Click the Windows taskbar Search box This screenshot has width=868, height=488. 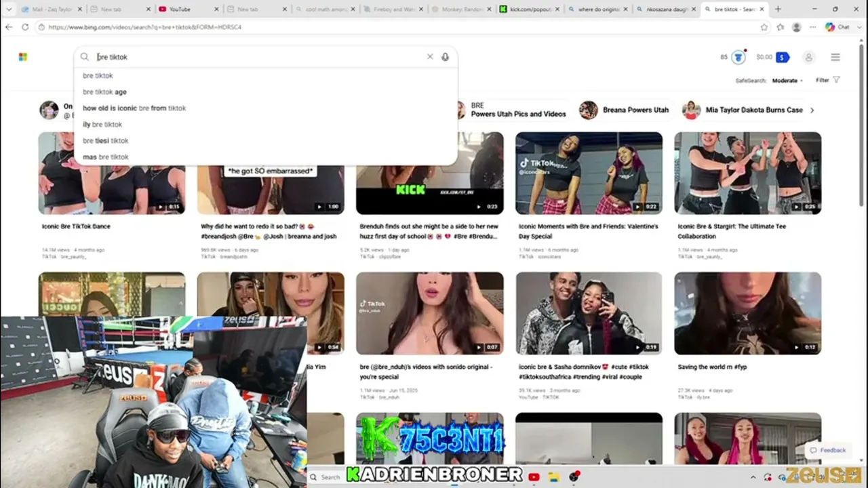[327, 477]
